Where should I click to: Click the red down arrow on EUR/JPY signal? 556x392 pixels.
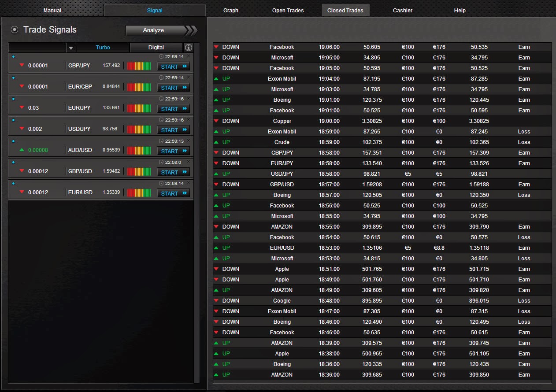click(22, 108)
